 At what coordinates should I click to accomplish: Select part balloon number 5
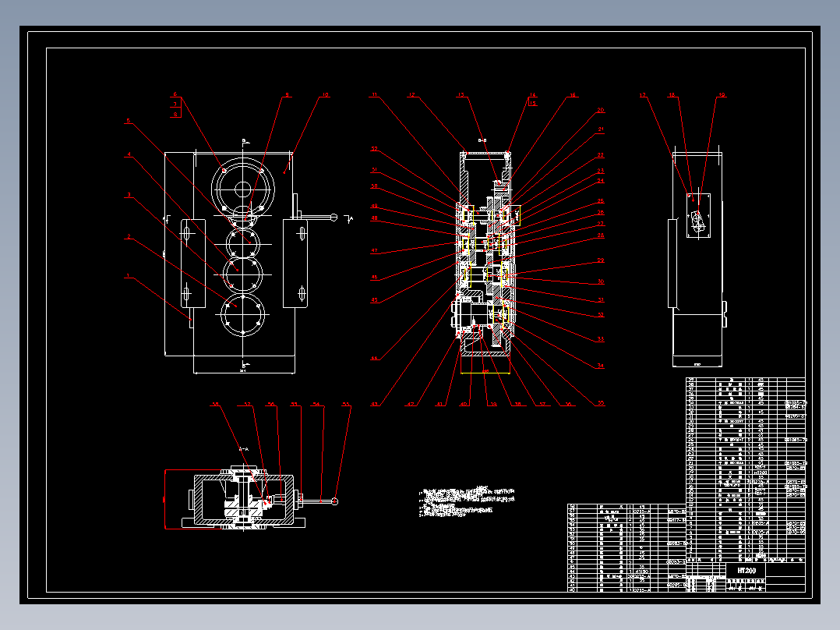tap(128, 121)
